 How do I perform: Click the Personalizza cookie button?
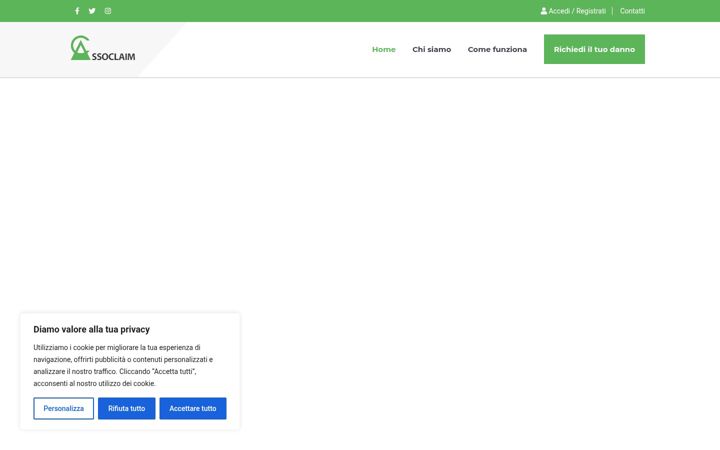(x=63, y=408)
